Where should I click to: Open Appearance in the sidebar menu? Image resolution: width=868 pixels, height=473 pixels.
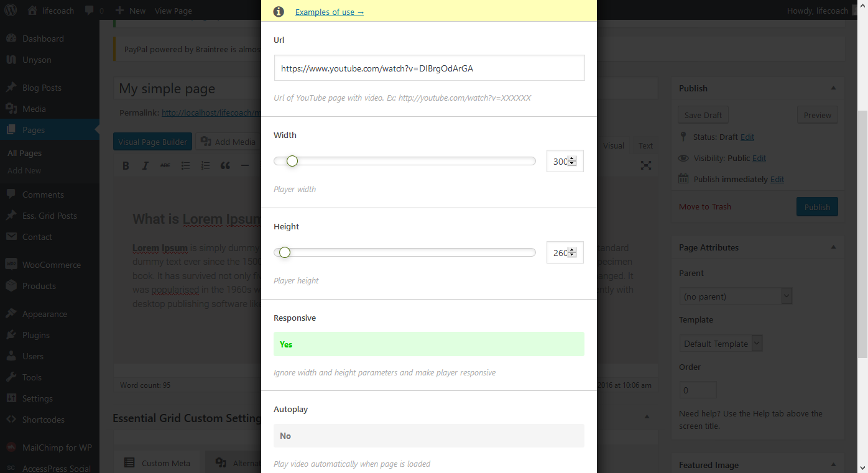[44, 314]
